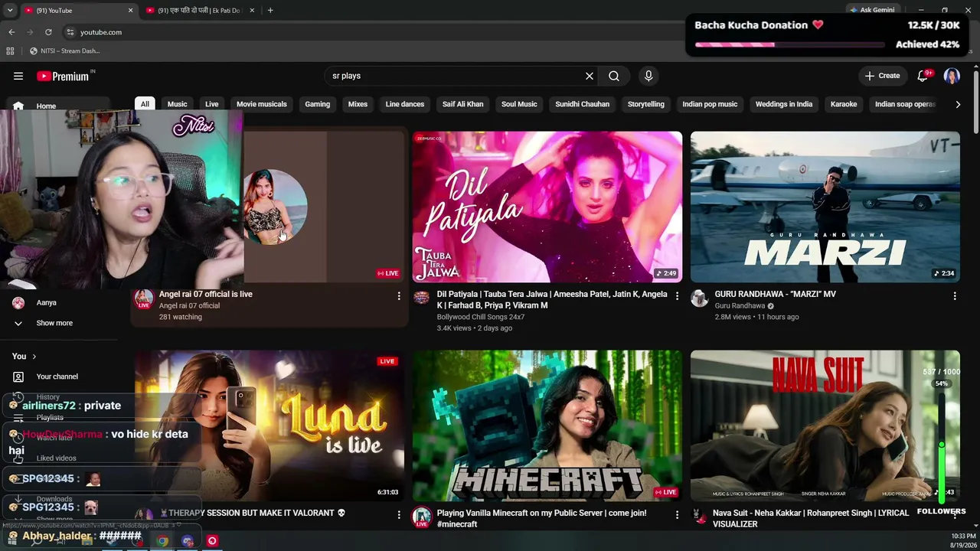Image resolution: width=980 pixels, height=551 pixels.
Task: Open the 'Luna is live' stream thumbnail
Action: (x=269, y=425)
